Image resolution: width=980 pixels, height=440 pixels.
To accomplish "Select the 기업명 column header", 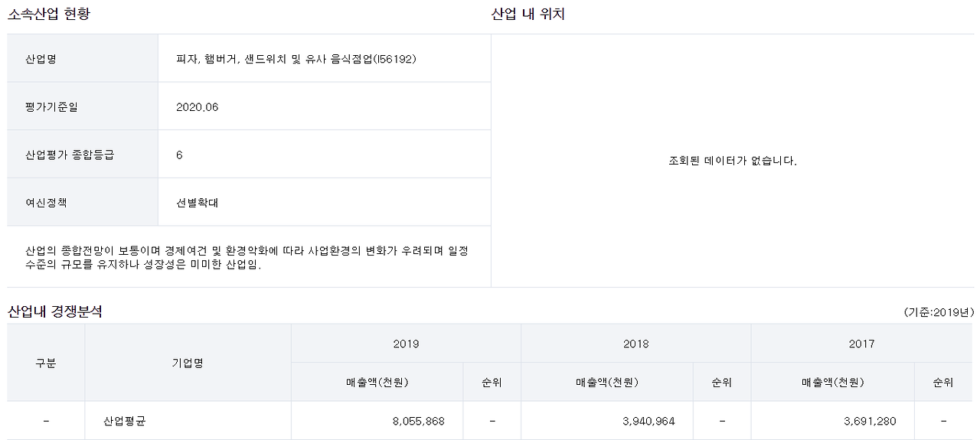I will [x=188, y=363].
